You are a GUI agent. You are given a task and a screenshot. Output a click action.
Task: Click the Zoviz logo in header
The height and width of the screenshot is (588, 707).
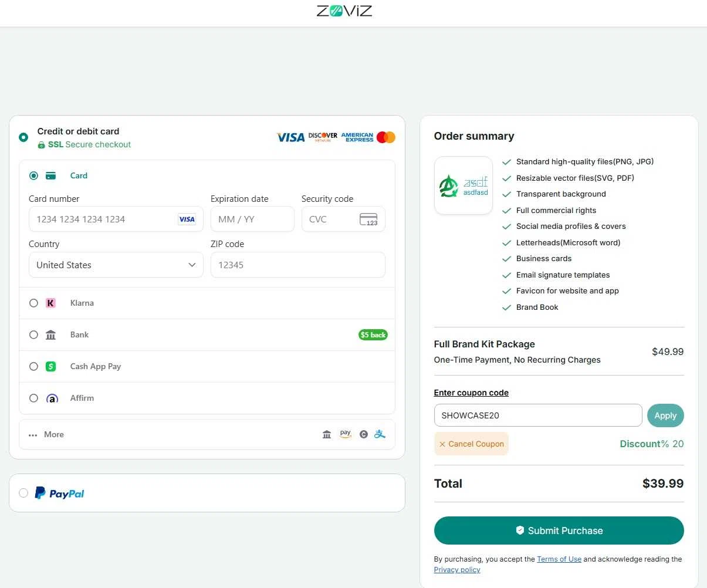pos(344,11)
